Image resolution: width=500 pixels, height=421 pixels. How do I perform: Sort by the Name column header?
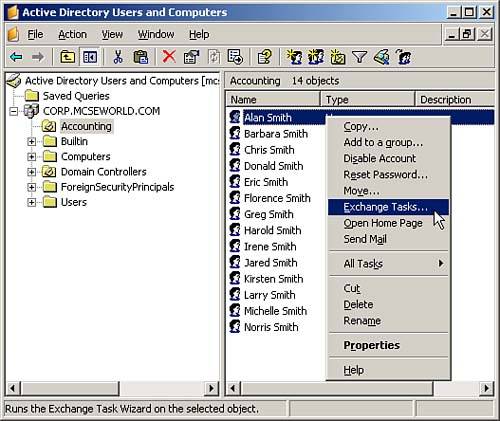[x=273, y=99]
